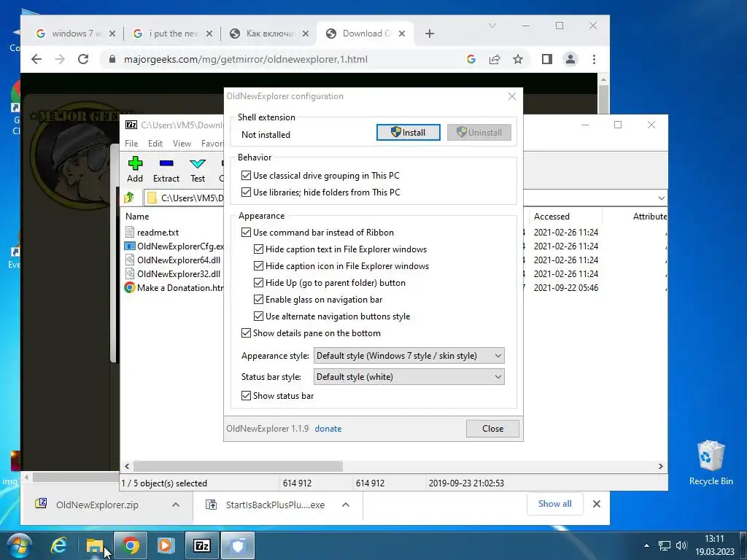Switch to 7-Zip in taskbar
The image size is (747, 560).
pyautogui.click(x=201, y=545)
